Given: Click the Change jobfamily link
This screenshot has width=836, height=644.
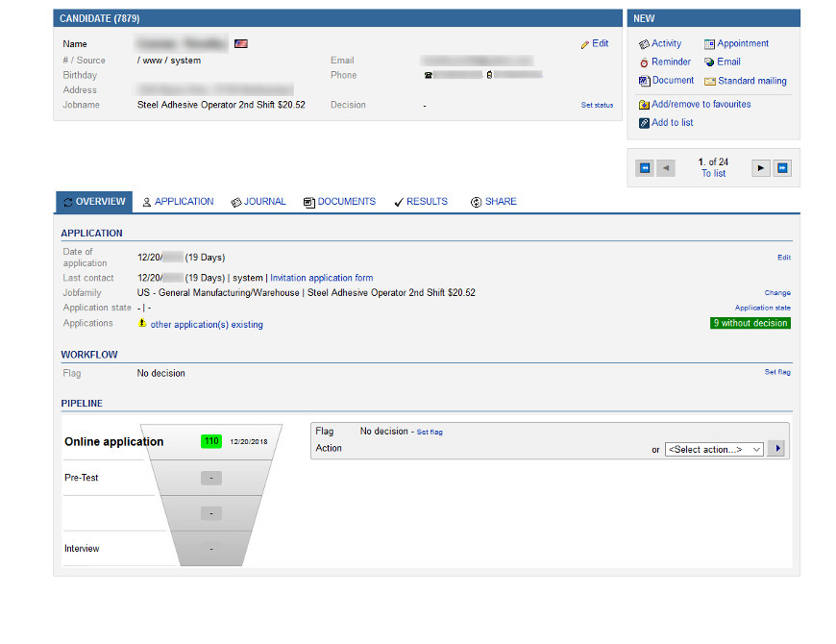Looking at the screenshot, I should [x=777, y=292].
